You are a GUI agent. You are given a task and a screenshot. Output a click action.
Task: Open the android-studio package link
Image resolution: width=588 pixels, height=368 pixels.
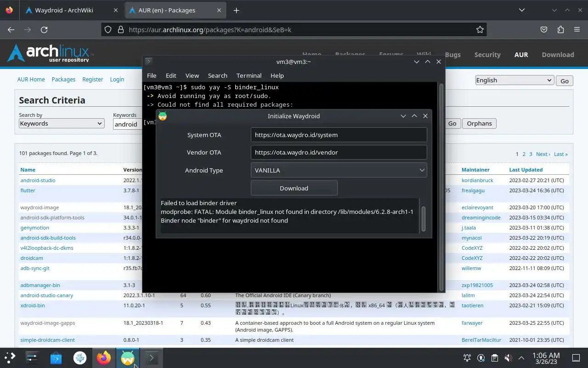pyautogui.click(x=38, y=180)
